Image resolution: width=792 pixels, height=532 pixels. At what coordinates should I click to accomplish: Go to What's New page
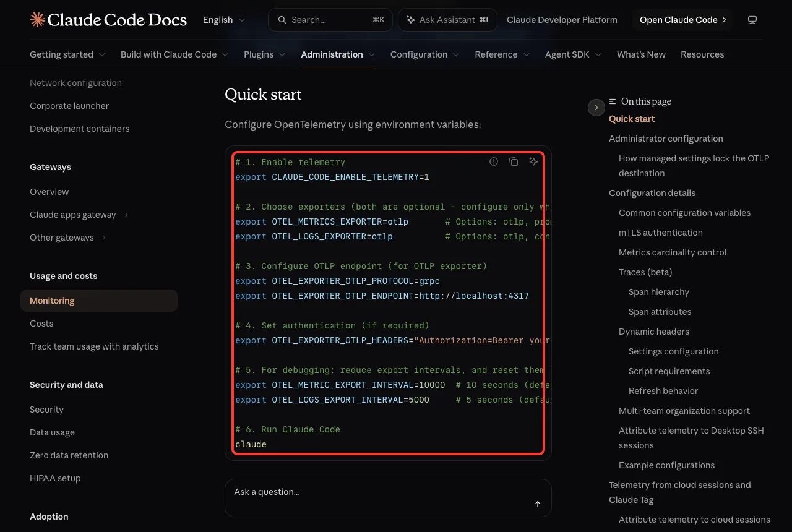[x=641, y=54]
